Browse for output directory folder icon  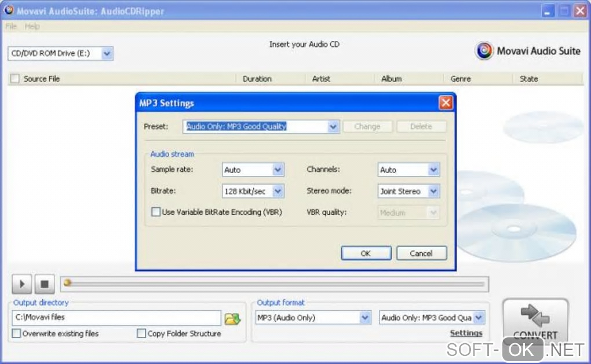(x=232, y=318)
